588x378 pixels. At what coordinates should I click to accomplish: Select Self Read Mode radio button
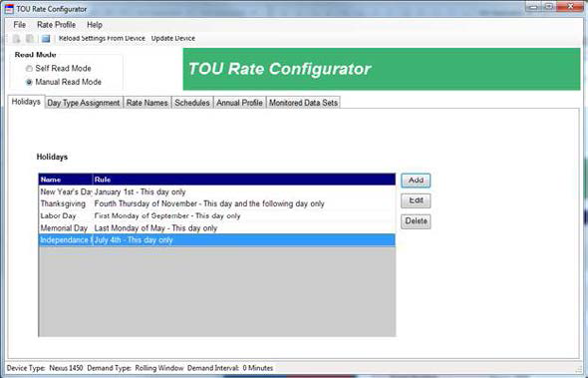tap(29, 69)
